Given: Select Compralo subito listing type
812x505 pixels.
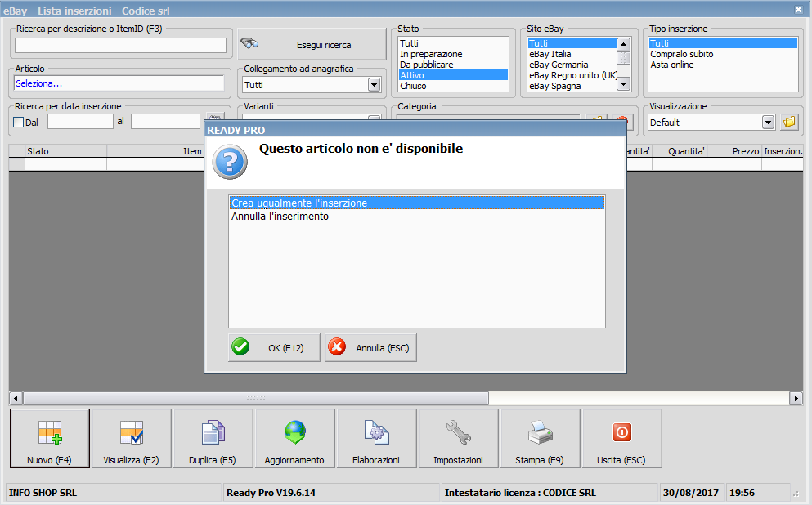Looking at the screenshot, I should pos(724,54).
